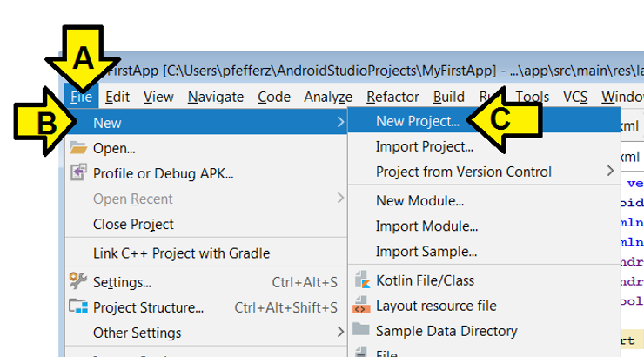
Task: Click the Settings wrench icon
Action: (x=78, y=282)
